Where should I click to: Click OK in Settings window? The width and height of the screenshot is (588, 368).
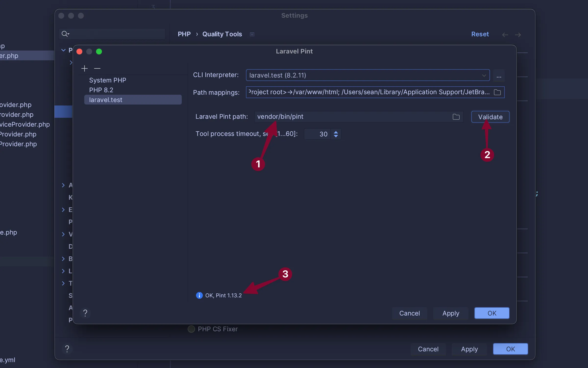pos(510,349)
